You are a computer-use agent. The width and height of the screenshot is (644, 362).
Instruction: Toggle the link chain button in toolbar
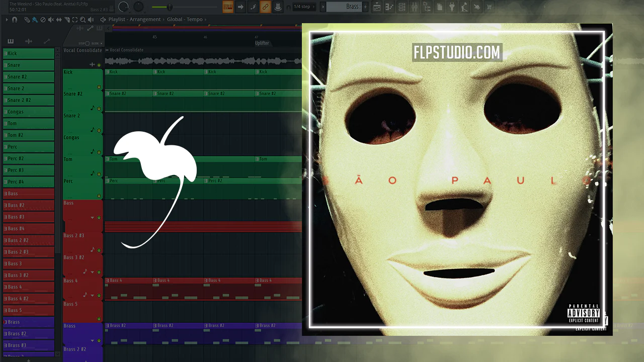[265, 7]
